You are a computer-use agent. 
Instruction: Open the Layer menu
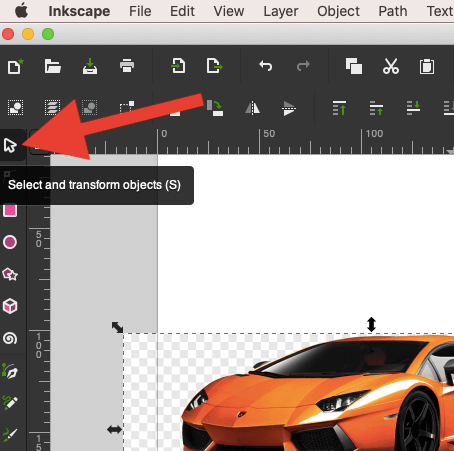click(281, 11)
